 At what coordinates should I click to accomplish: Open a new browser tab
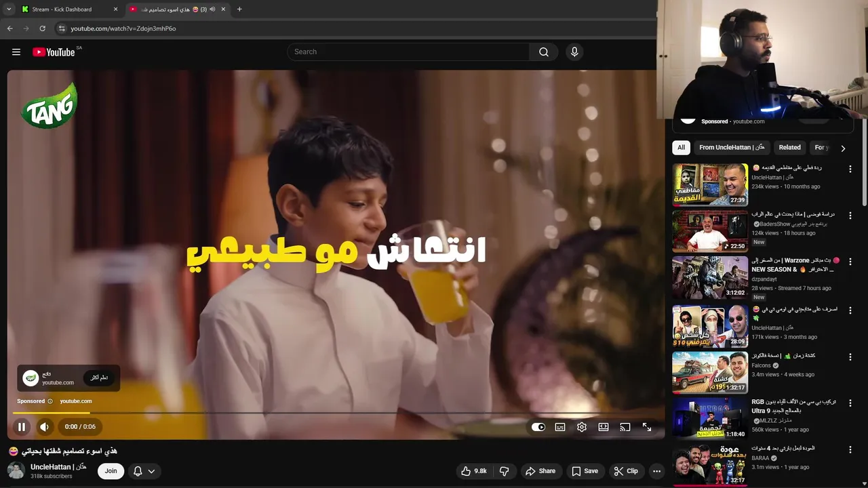[x=239, y=9]
